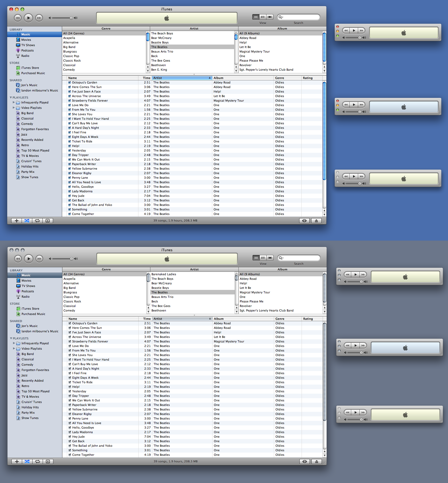This screenshot has width=448, height=483.
Task: Uncheck Lady Madonna in bottom iTunes window
Action: click(x=70, y=432)
